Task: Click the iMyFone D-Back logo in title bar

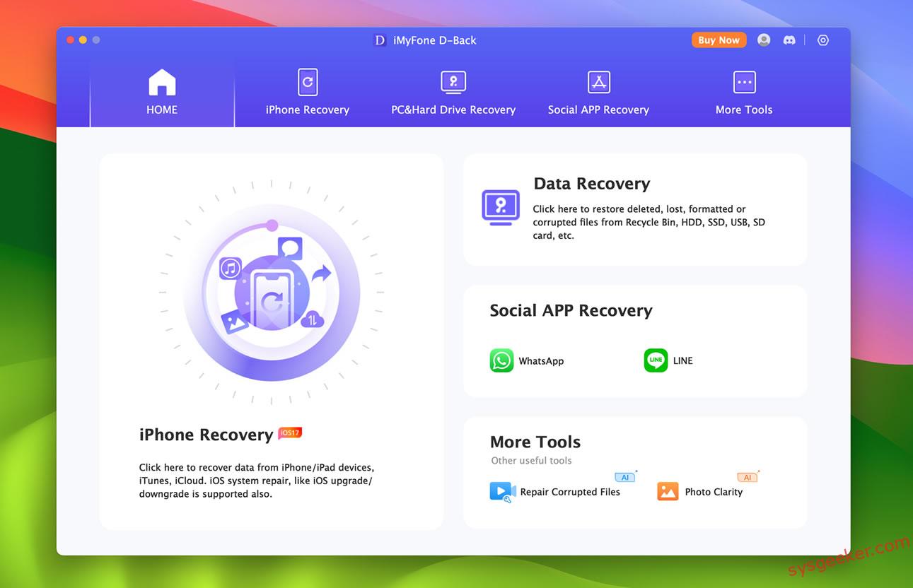Action: click(380, 40)
